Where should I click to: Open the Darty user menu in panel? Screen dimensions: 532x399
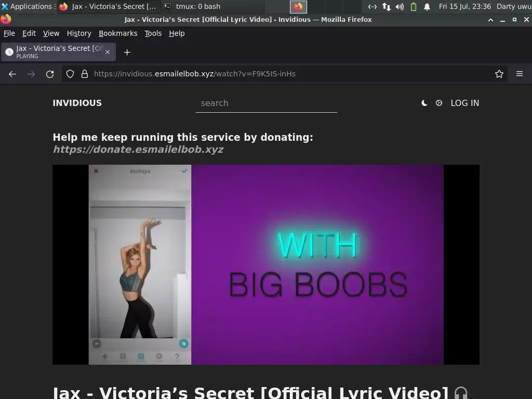[x=514, y=6]
